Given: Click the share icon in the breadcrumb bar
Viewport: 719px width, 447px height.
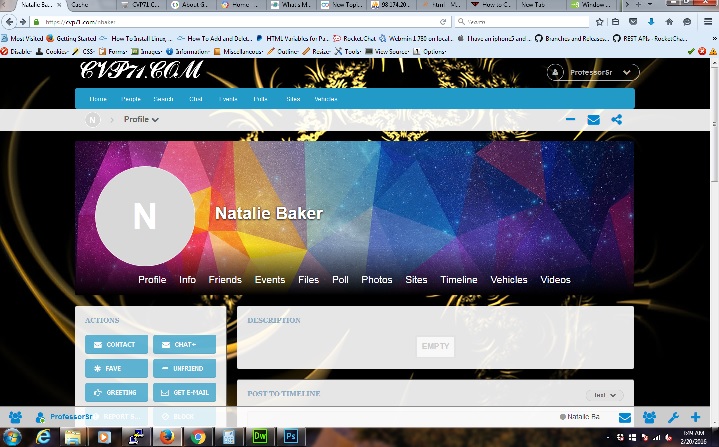Looking at the screenshot, I should (617, 120).
